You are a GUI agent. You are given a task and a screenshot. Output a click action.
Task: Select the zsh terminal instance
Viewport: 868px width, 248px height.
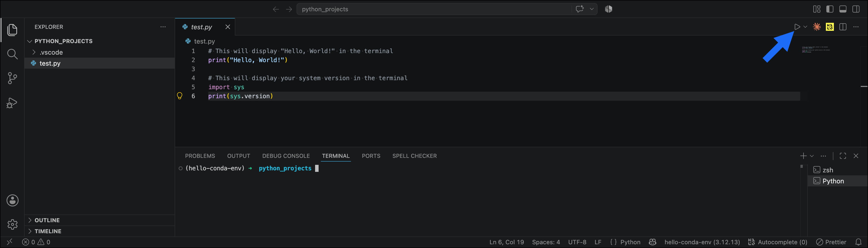[837, 170]
